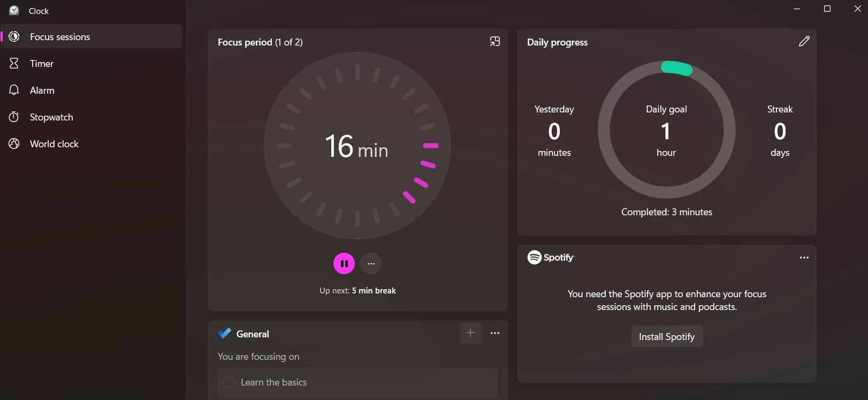
Task: Mark 'Learn the basics' task complete
Action: tap(229, 382)
